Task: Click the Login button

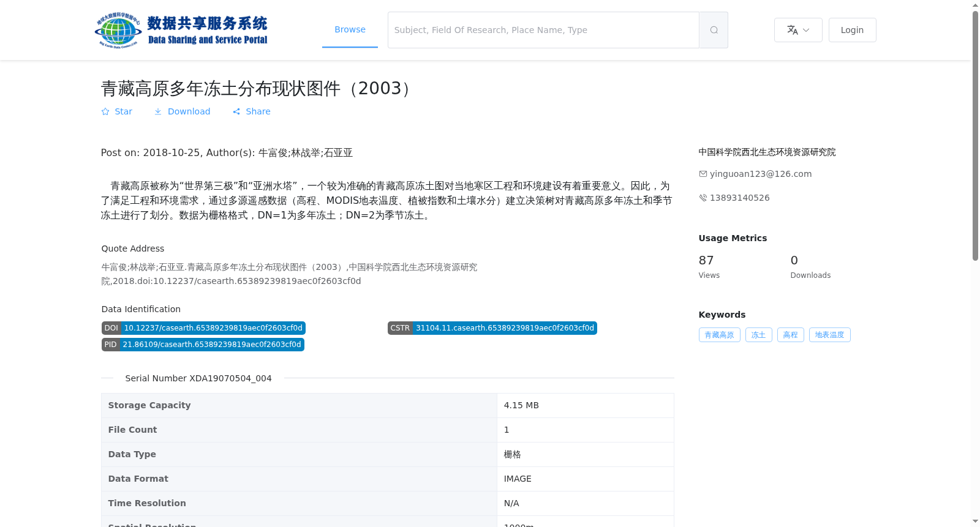Action: pyautogui.click(x=852, y=30)
